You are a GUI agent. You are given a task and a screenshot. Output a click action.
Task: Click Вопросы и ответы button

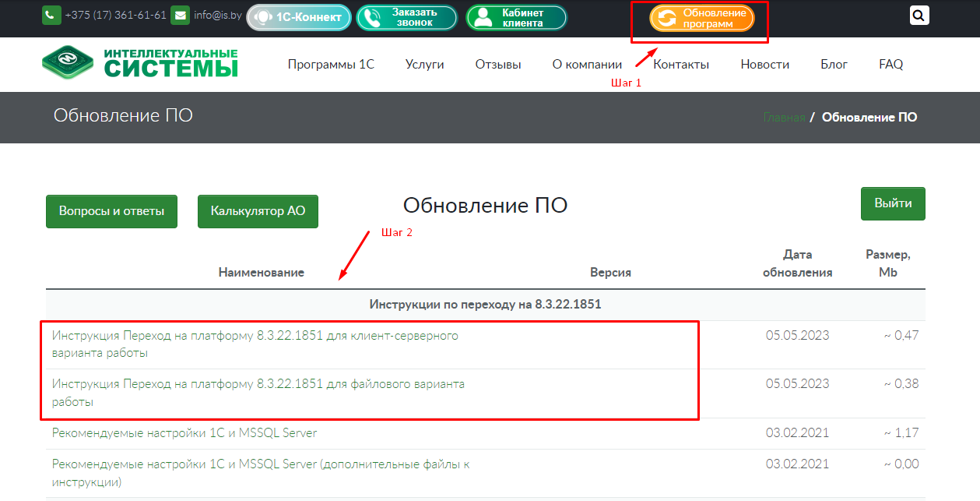(x=111, y=211)
